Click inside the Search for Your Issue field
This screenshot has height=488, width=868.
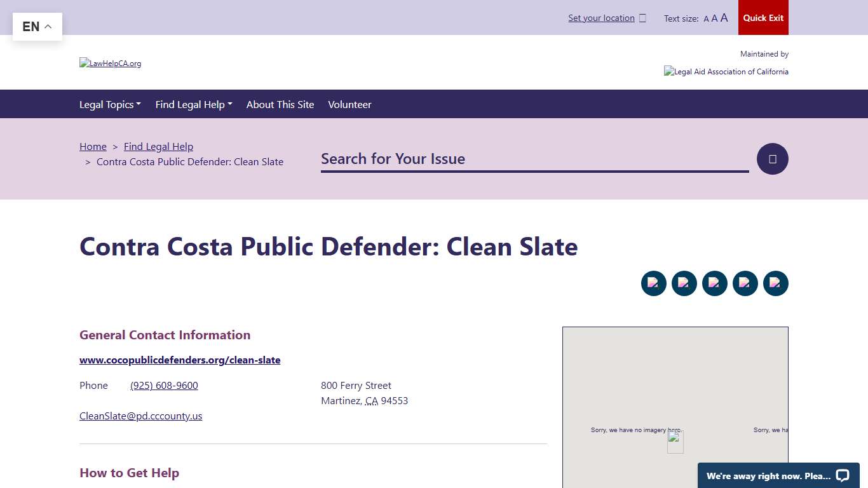pos(534,159)
